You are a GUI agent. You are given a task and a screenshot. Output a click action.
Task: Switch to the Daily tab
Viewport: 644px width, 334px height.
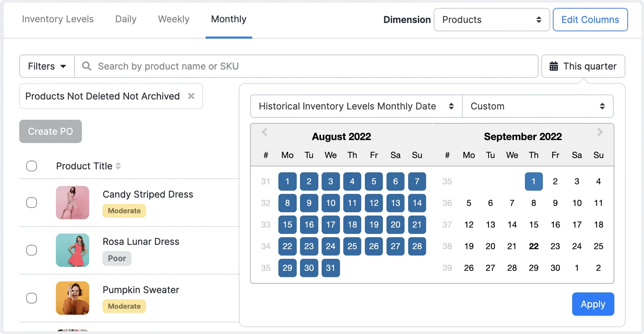tap(126, 19)
